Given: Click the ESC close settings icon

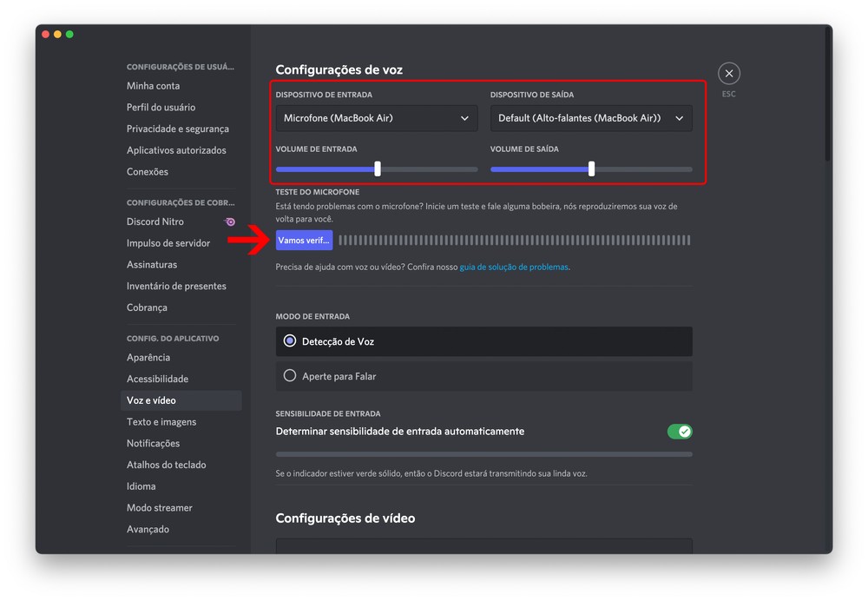Looking at the screenshot, I should click(x=729, y=74).
